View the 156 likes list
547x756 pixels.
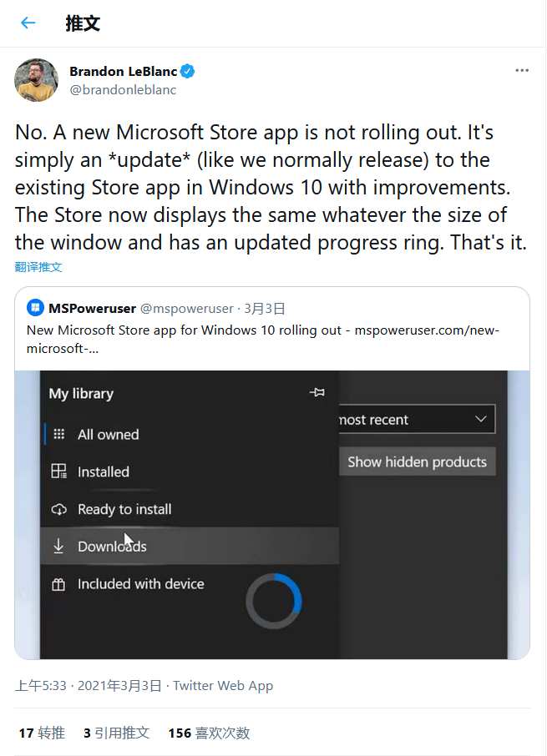(209, 733)
